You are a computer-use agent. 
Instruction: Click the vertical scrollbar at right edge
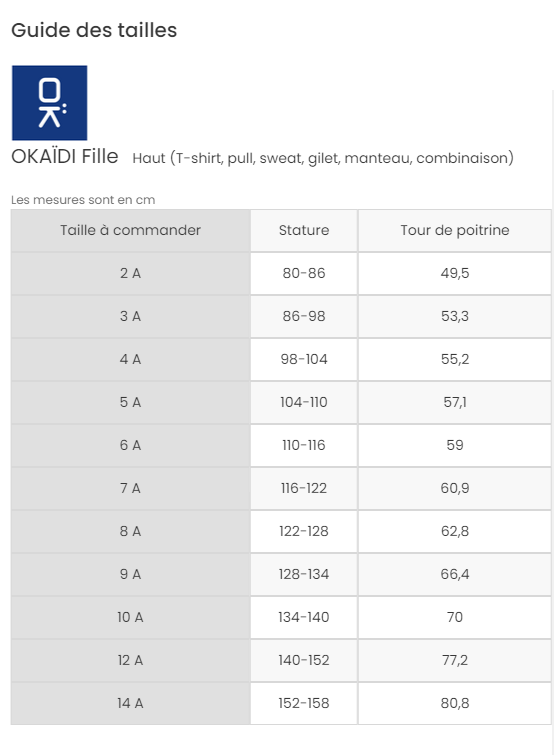click(x=553, y=422)
